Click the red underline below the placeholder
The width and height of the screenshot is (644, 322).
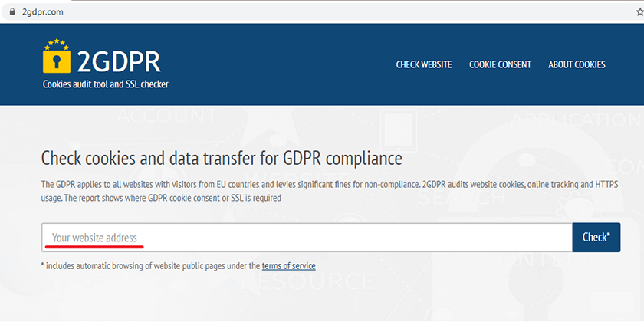point(94,246)
